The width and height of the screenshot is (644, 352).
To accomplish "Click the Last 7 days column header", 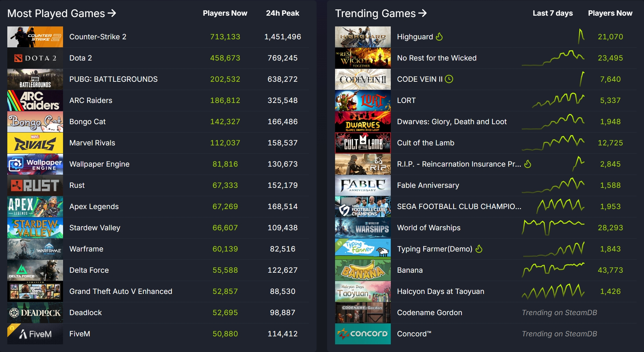I will 553,13.
